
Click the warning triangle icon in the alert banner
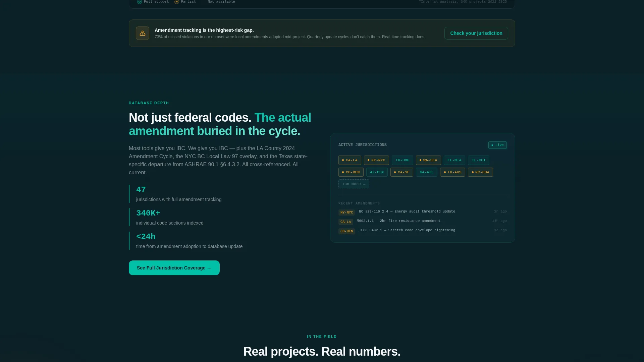143,33
